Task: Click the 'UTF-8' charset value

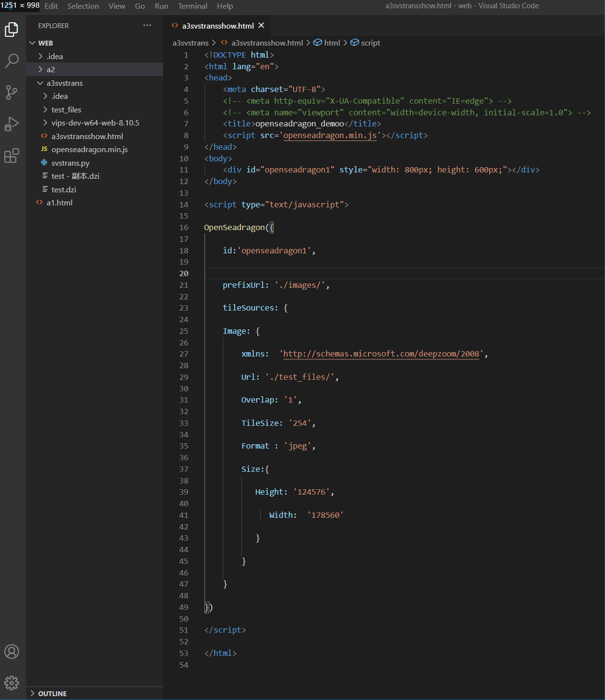Action: [305, 89]
